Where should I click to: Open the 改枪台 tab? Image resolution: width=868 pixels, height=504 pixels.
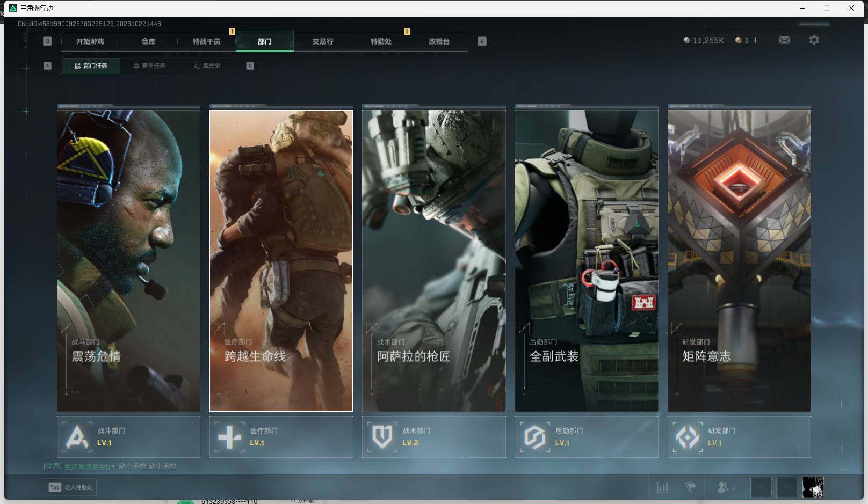(439, 41)
